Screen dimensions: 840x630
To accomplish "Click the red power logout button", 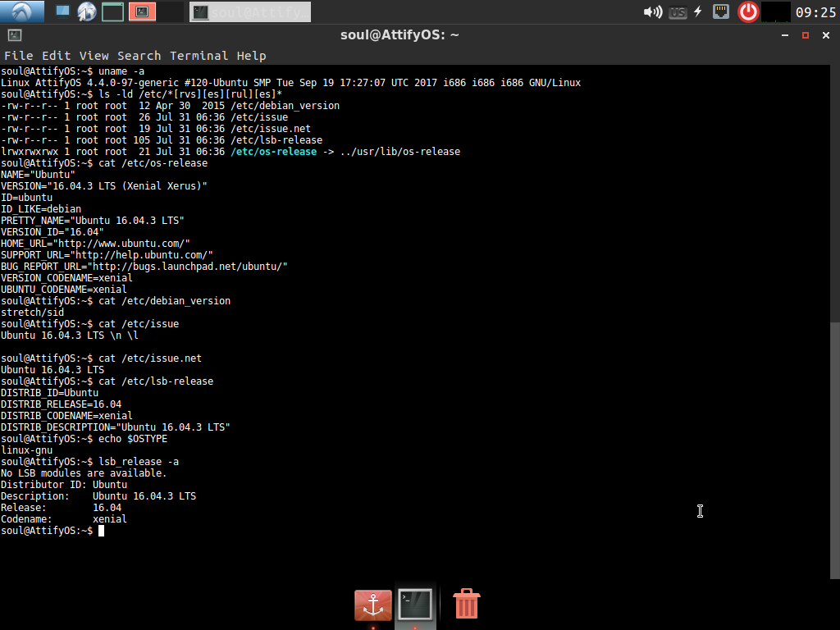I will [748, 11].
